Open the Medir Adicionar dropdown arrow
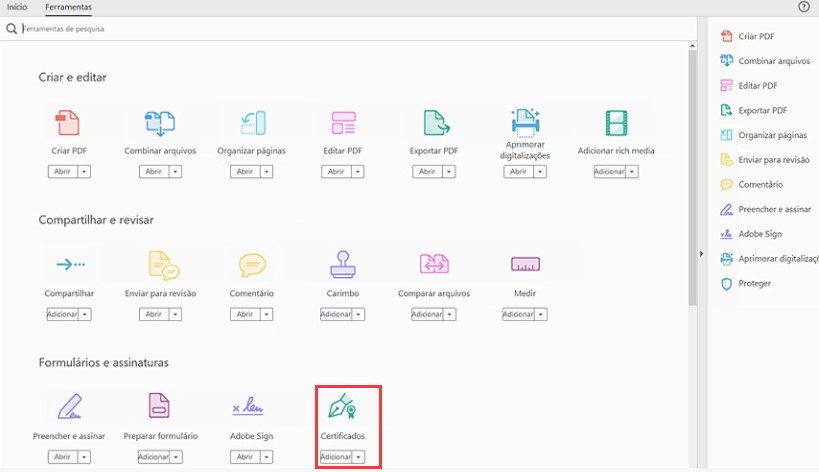 [541, 314]
